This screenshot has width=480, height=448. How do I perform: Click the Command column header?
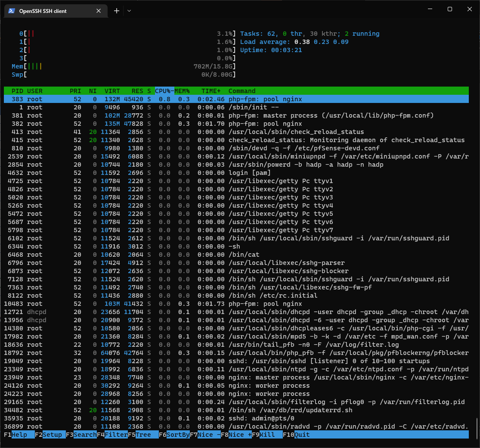pyautogui.click(x=242, y=91)
